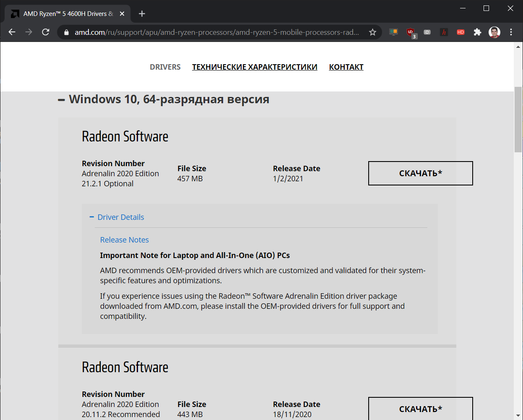Click the '21.2.1 Optional' revision text
This screenshot has width=523, height=420.
pyautogui.click(x=107, y=184)
